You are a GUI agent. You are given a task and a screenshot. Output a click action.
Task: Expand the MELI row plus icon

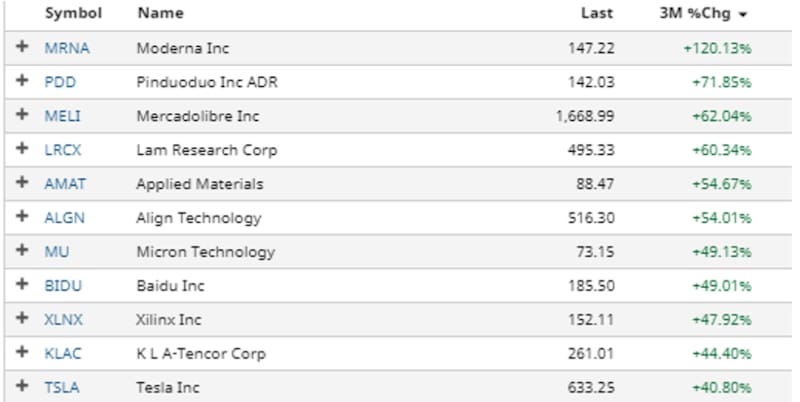pyautogui.click(x=23, y=116)
